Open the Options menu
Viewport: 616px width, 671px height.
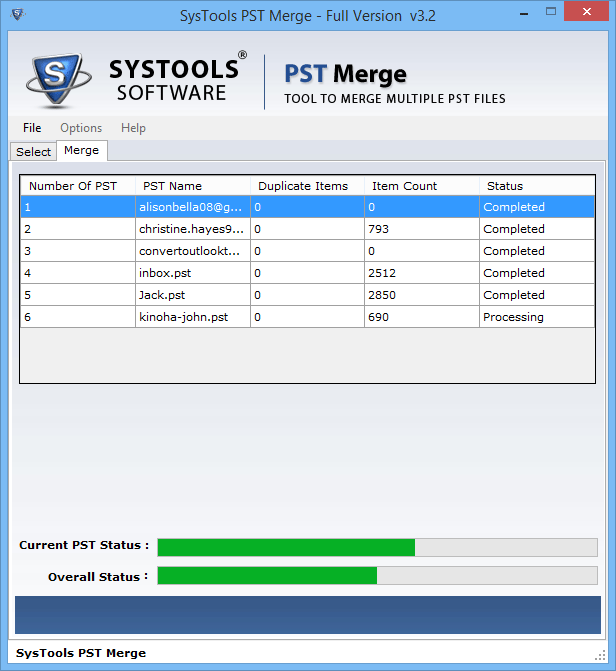click(x=81, y=128)
